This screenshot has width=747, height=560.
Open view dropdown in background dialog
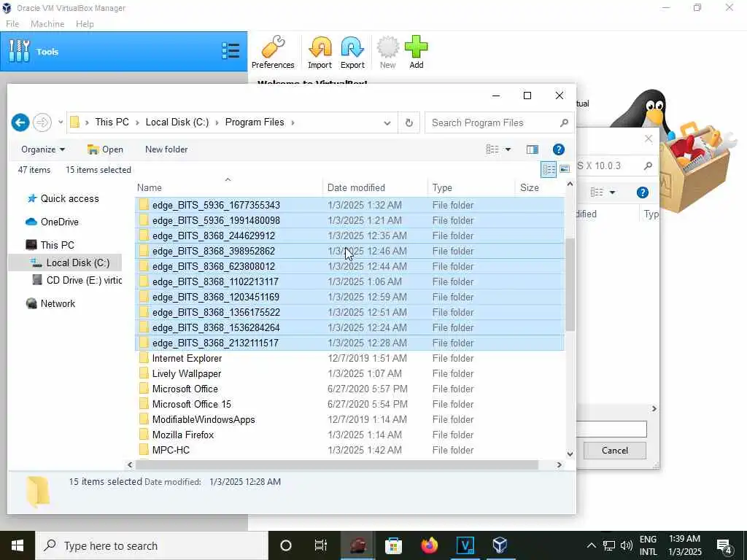tap(612, 192)
